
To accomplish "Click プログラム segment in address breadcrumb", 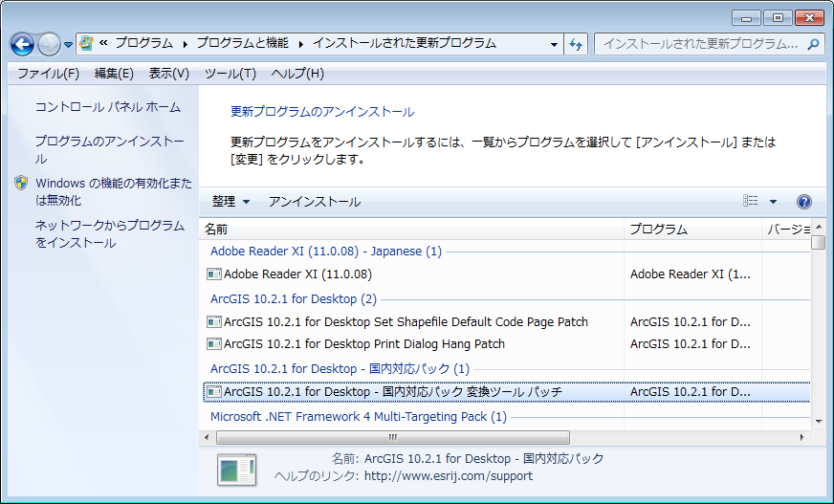I will 143,44.
